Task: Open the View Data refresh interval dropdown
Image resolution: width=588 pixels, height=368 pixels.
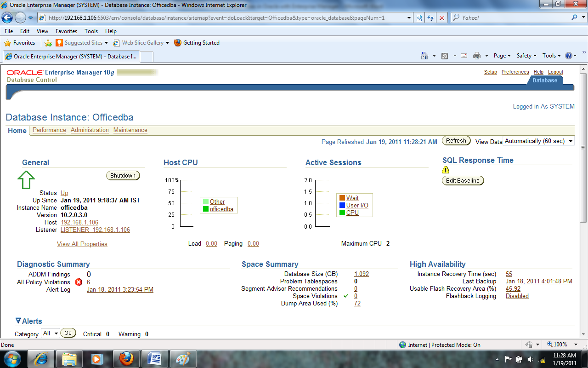Action: click(539, 141)
